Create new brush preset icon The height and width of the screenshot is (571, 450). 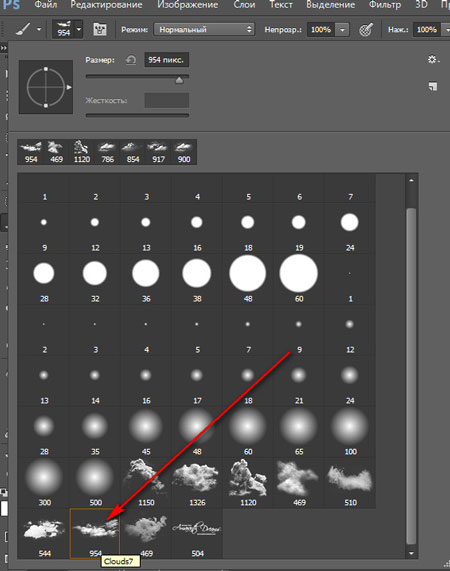[x=433, y=87]
